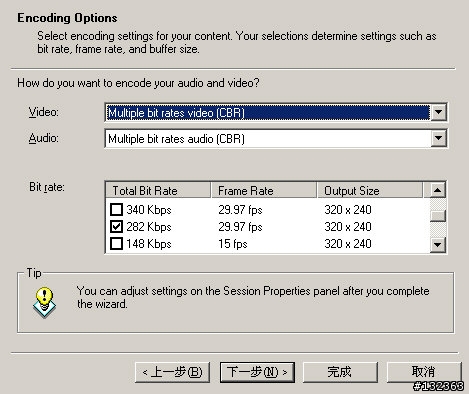The height and width of the screenshot is (394, 469).
Task: Select the 340 Kbps row output size
Action: [348, 210]
